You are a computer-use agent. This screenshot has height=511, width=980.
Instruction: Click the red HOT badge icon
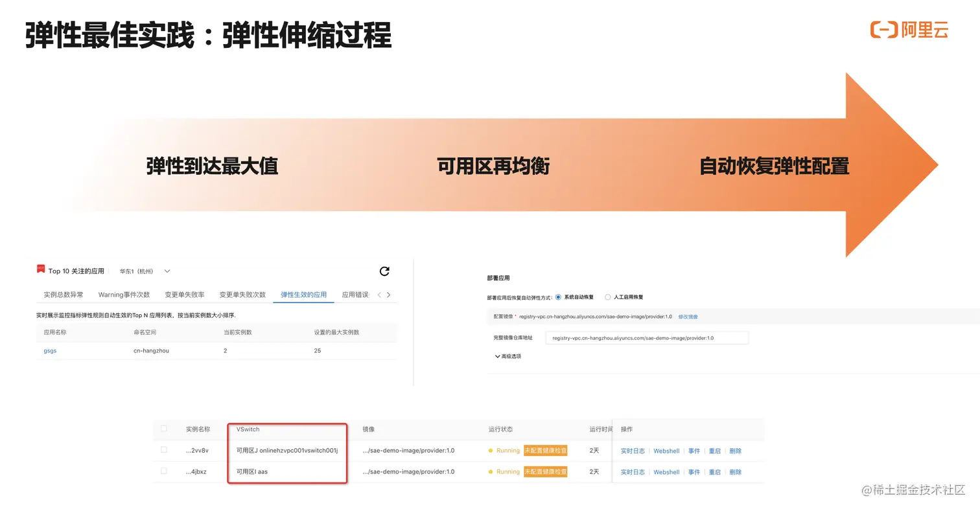(41, 269)
